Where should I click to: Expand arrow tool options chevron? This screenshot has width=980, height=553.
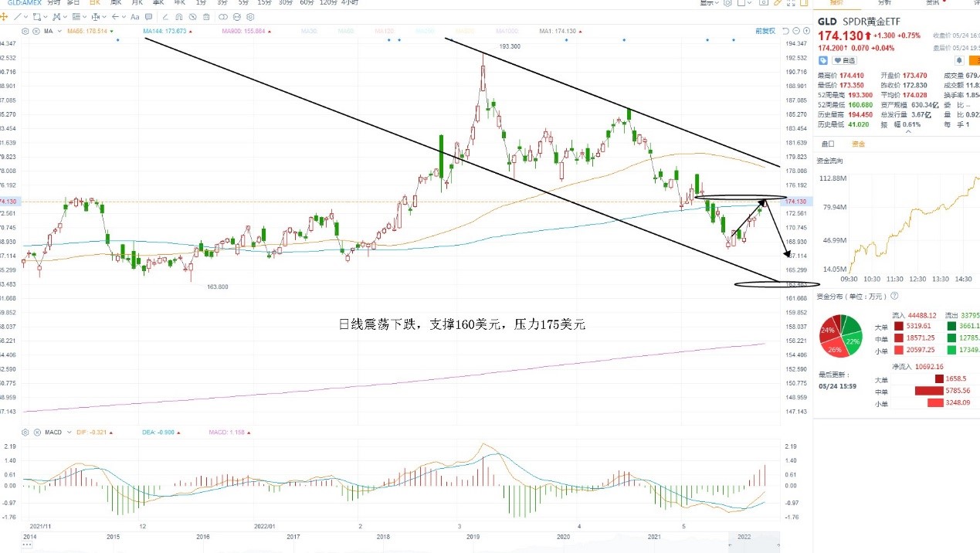pos(124,17)
